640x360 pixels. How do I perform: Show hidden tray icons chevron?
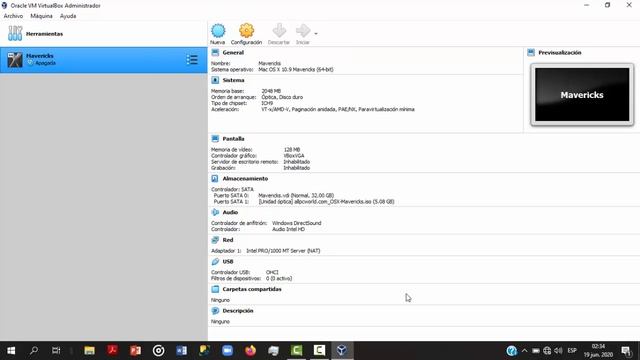pyautogui.click(x=524, y=351)
